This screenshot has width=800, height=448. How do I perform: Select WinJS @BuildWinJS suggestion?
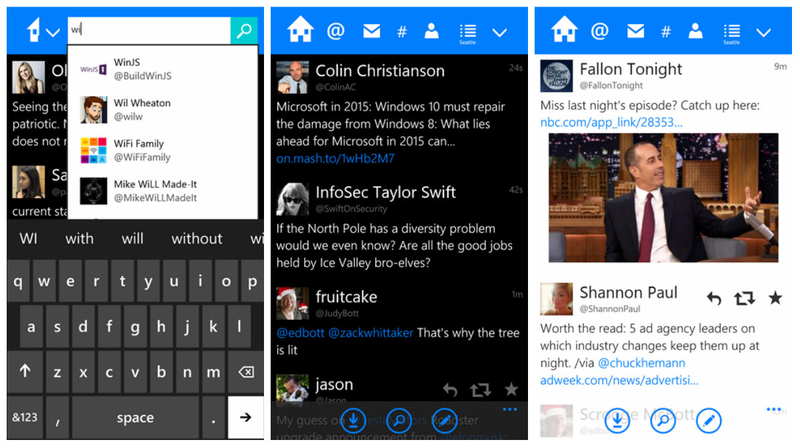coord(162,69)
